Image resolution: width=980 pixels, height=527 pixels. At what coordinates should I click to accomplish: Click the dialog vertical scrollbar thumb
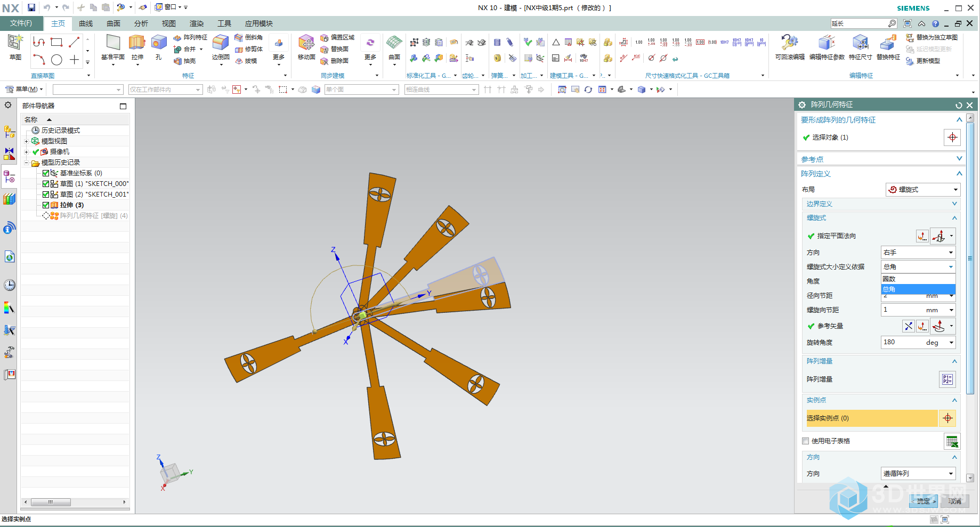click(970, 258)
